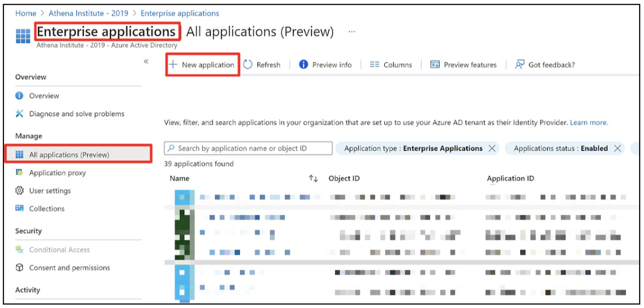Click inside the application search field
This screenshot has height=308, width=644.
tap(248, 148)
